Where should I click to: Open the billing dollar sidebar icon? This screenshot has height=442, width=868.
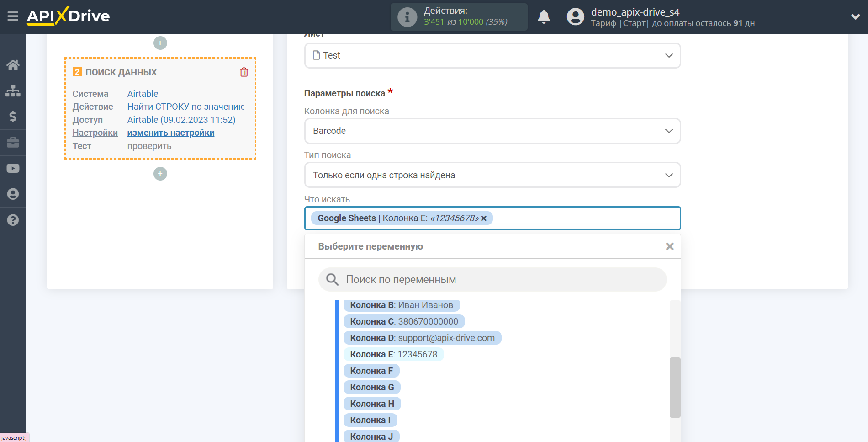click(13, 117)
